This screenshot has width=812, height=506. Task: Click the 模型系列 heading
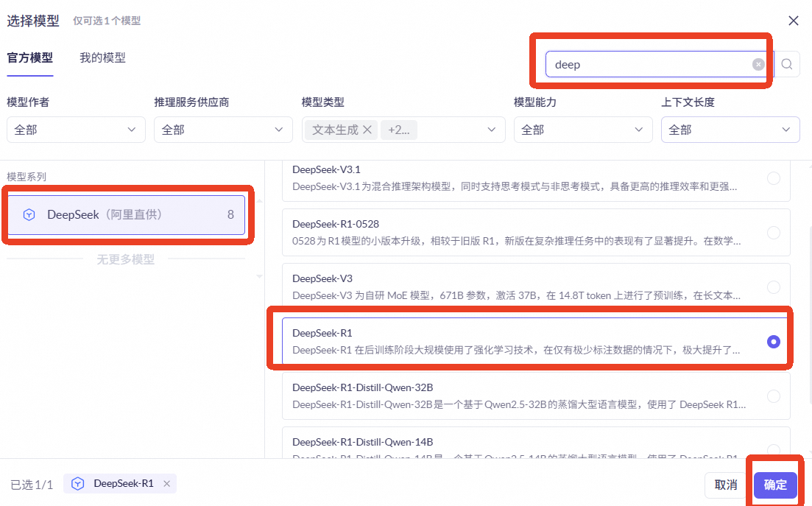point(27,177)
